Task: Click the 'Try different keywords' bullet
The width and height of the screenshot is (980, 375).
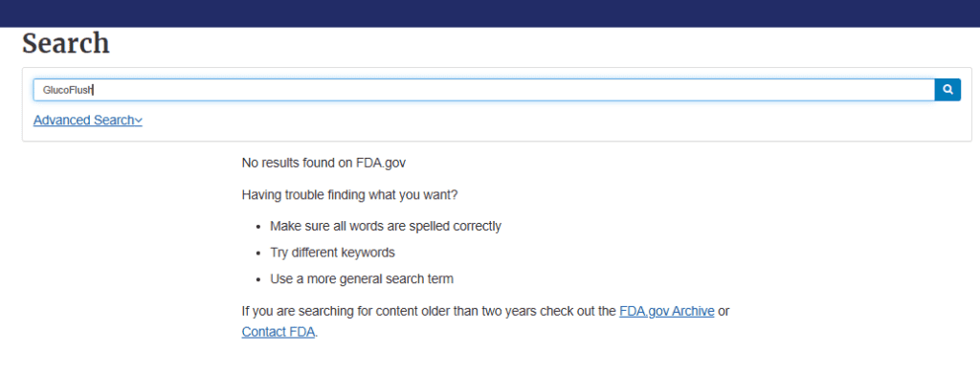Action: click(332, 254)
